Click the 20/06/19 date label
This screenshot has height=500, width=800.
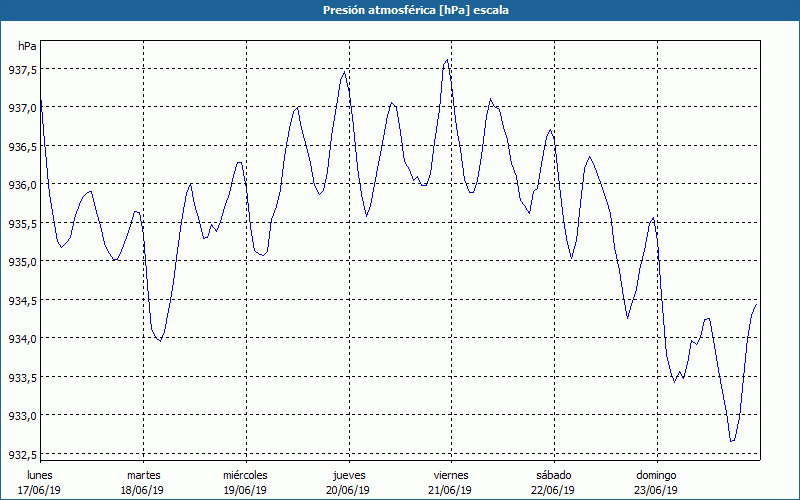point(348,490)
